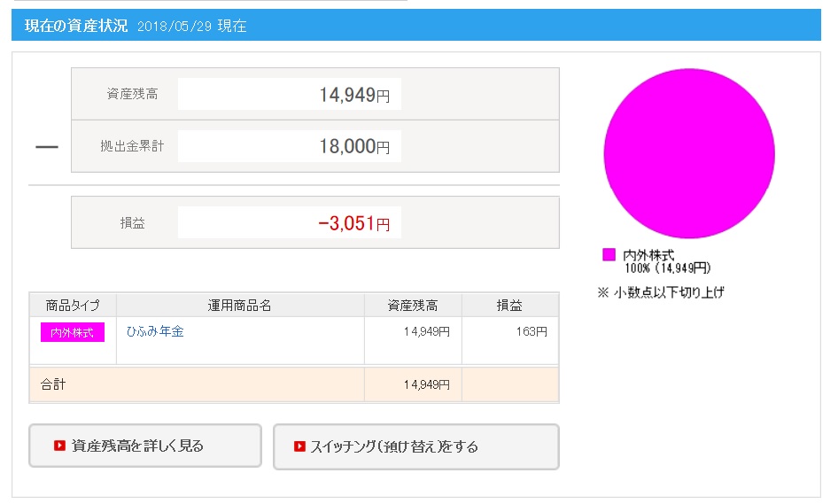
Task: Click red arrow icon on スイッチング button
Action: pyautogui.click(x=299, y=446)
